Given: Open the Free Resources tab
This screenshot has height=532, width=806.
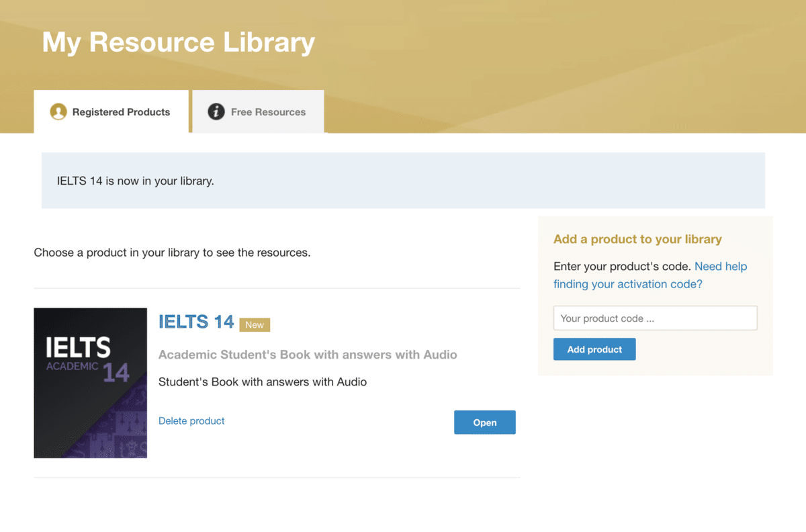Looking at the screenshot, I should tap(259, 112).
